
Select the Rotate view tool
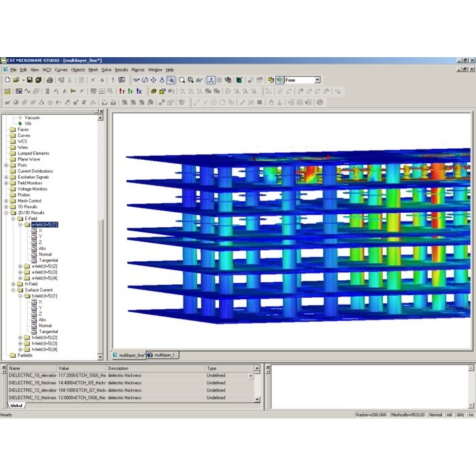coord(145,80)
